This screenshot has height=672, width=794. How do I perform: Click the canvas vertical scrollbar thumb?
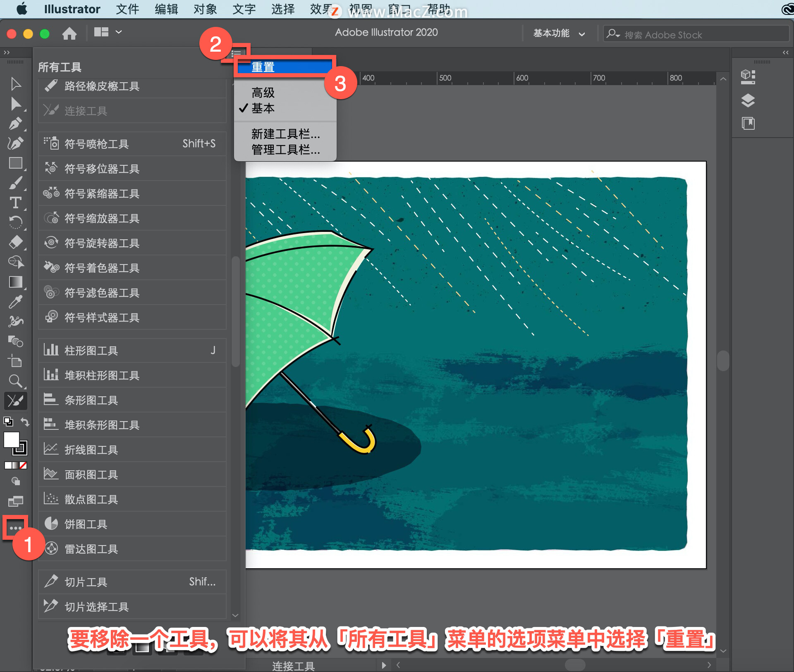pyautogui.click(x=723, y=361)
